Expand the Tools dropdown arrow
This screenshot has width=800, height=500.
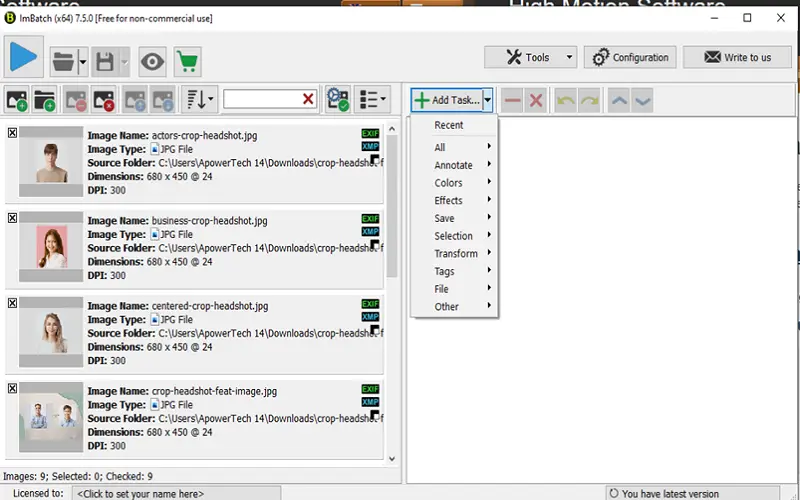pos(569,57)
